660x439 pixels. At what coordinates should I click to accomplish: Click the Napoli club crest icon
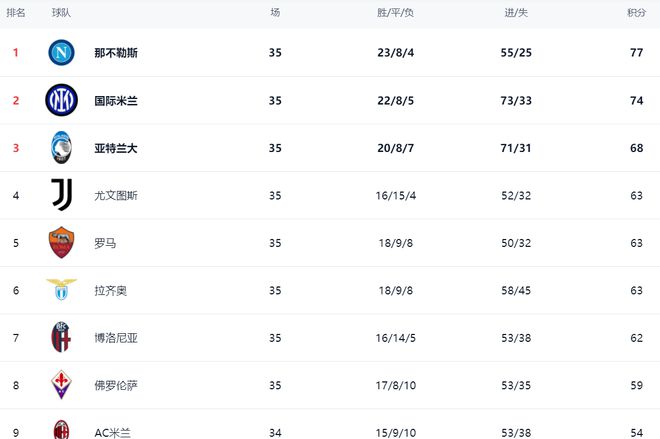coord(62,52)
